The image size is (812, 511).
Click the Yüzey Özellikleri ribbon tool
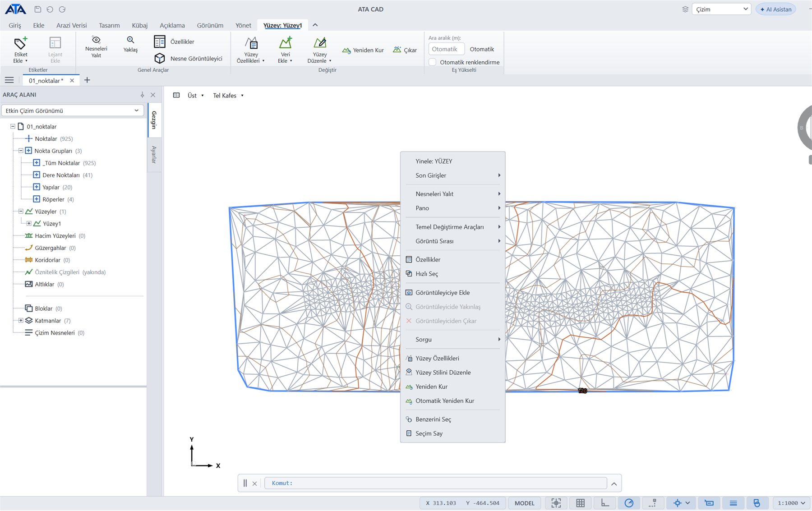point(251,50)
